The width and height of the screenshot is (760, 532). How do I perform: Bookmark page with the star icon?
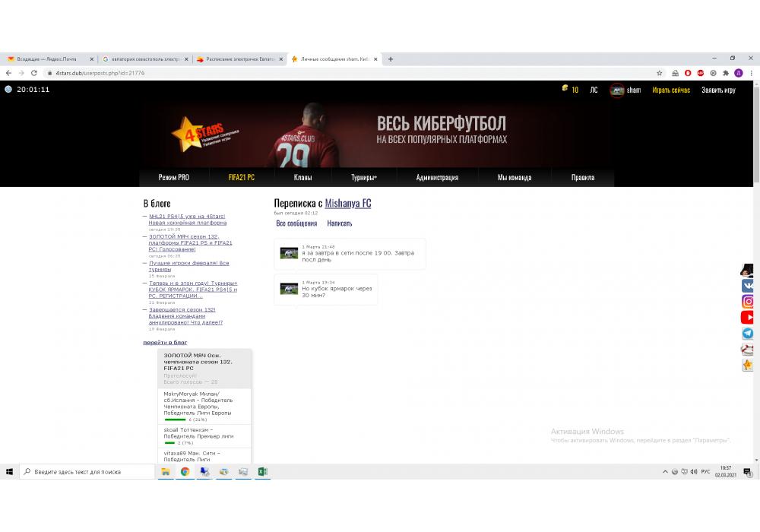point(659,73)
